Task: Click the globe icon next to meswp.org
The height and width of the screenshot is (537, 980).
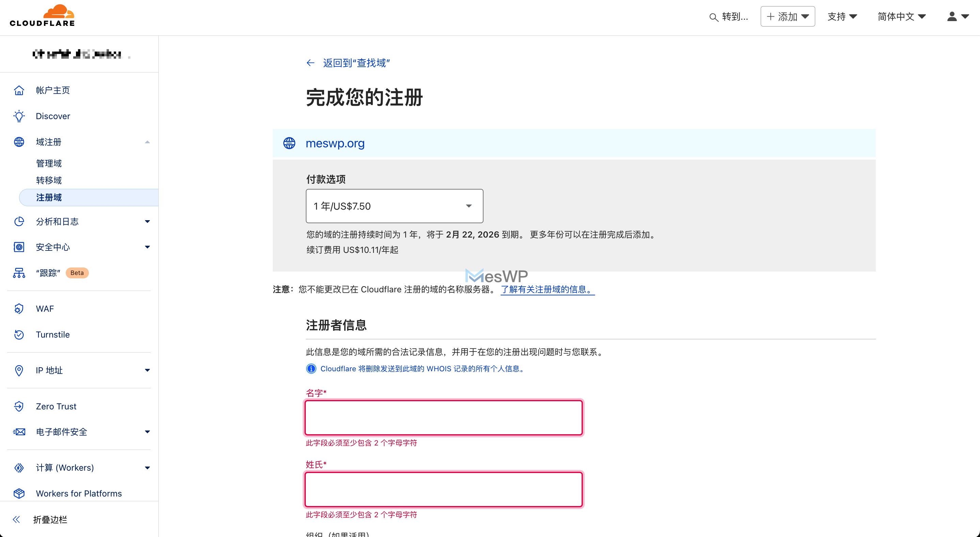Action: pyautogui.click(x=289, y=143)
